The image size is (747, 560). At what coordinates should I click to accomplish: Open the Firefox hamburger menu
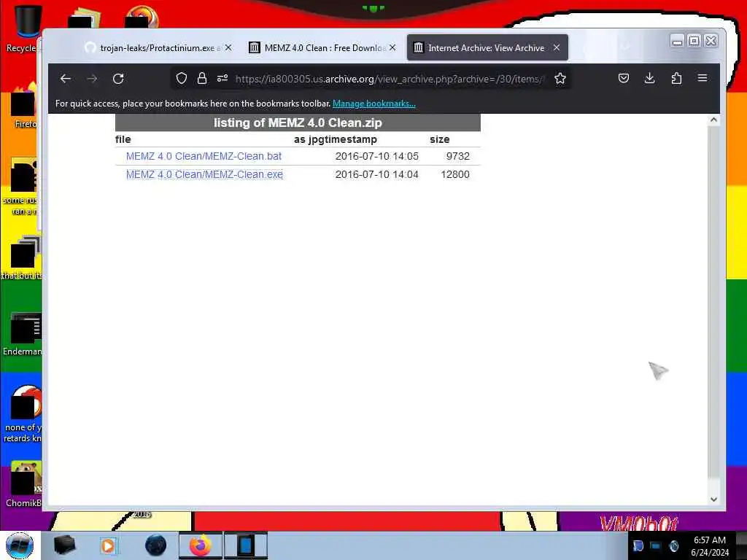tap(703, 78)
